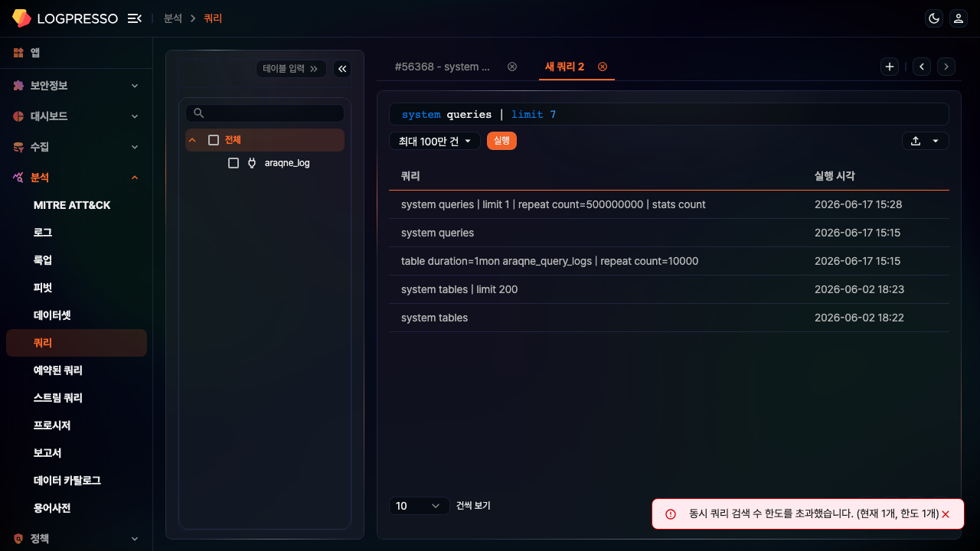Image resolution: width=980 pixels, height=551 pixels.
Task: Click the 테이블 입력 button
Action: pyautogui.click(x=291, y=69)
